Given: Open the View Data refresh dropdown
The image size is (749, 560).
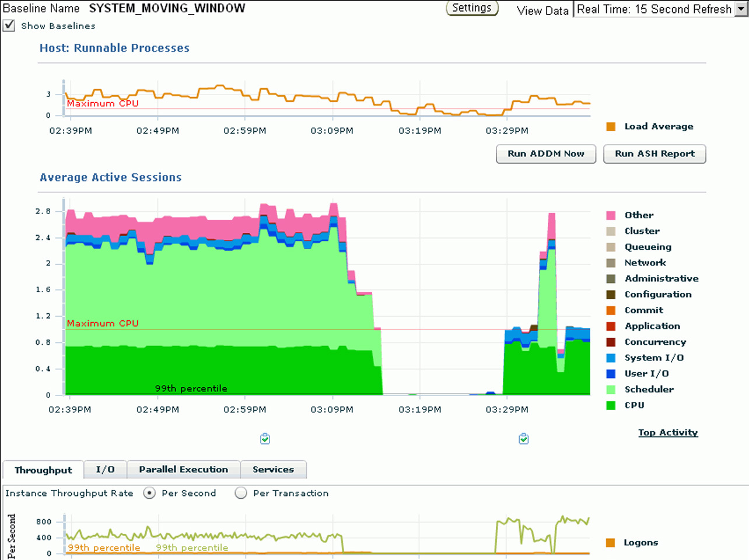Looking at the screenshot, I should tap(741, 9).
